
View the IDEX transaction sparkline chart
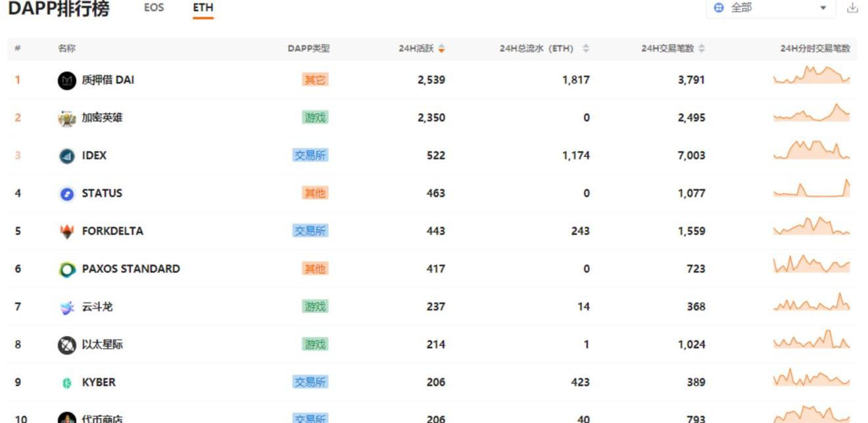[x=811, y=150]
